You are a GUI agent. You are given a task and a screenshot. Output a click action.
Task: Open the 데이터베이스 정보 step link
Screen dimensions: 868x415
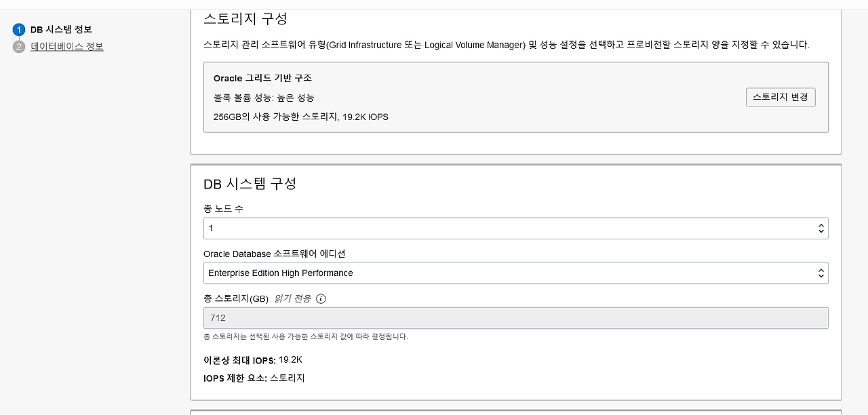[67, 47]
